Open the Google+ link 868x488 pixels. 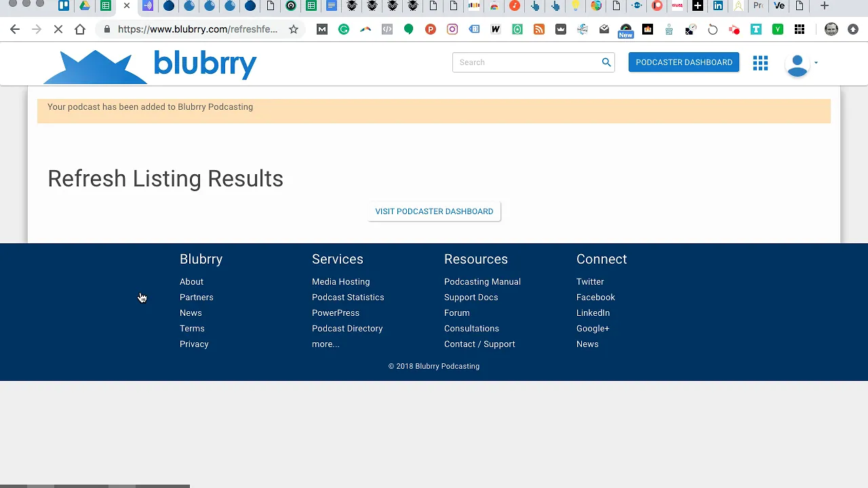point(593,329)
